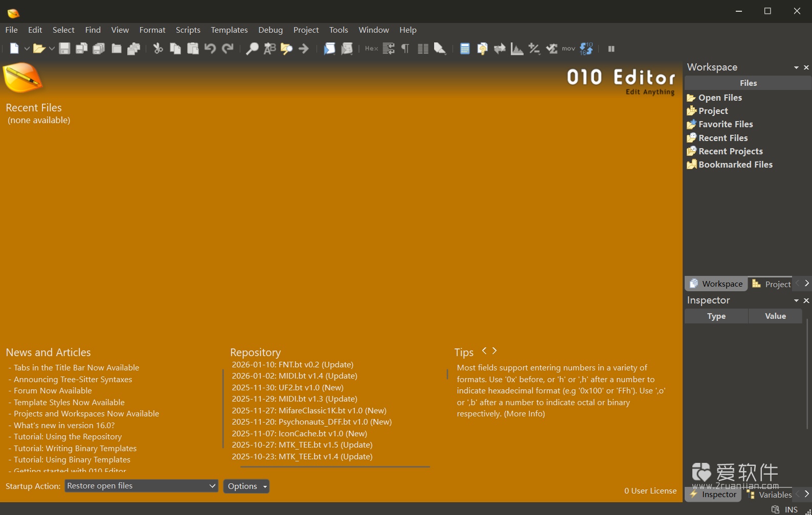Toggle the column mode icon
The width and height of the screenshot is (812, 515).
tap(423, 49)
